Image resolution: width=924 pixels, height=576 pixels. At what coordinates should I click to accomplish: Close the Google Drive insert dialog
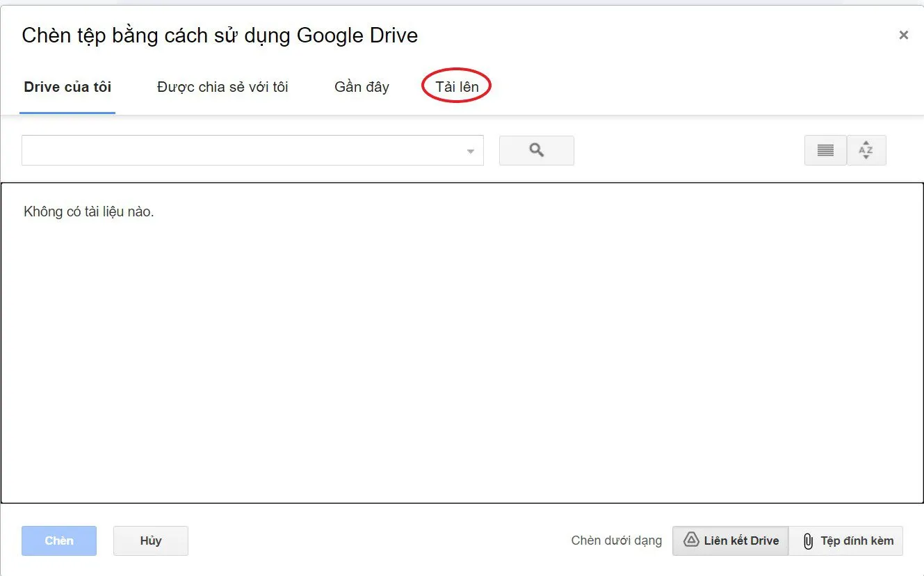coord(903,35)
